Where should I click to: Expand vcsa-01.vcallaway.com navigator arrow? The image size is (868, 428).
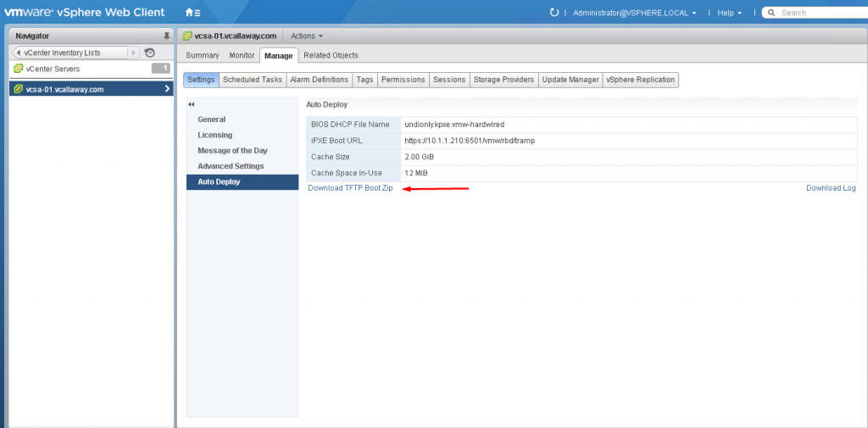click(x=167, y=89)
